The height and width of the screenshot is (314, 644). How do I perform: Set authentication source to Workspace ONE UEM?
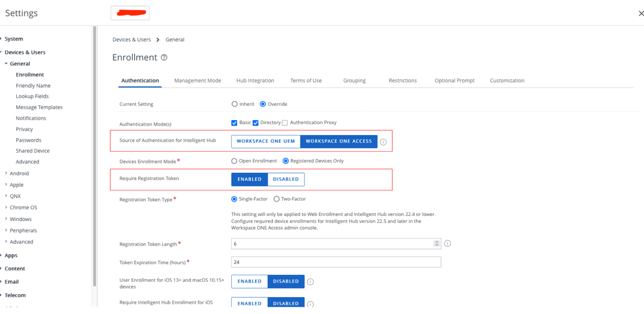[266, 141]
